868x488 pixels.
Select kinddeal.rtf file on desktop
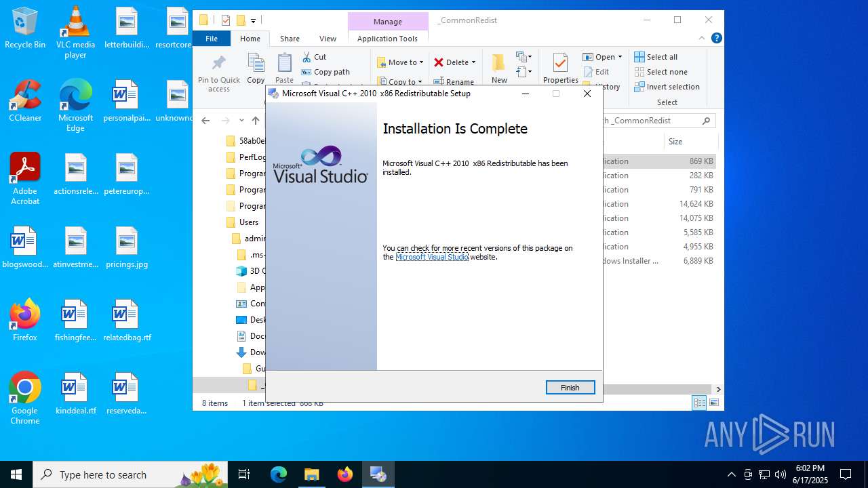(x=75, y=394)
